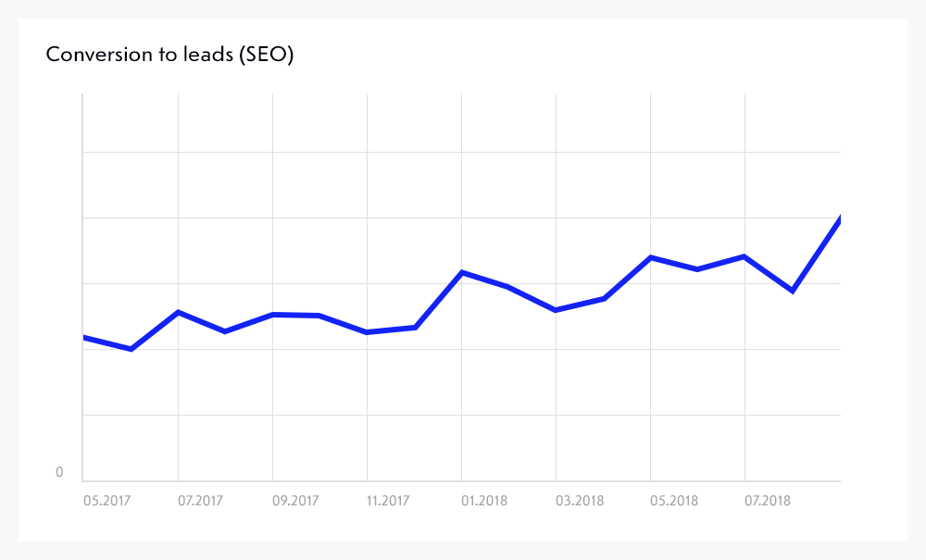Viewport: 926px width, 560px height.
Task: Click the data point above 11.2017
Action: click(368, 331)
